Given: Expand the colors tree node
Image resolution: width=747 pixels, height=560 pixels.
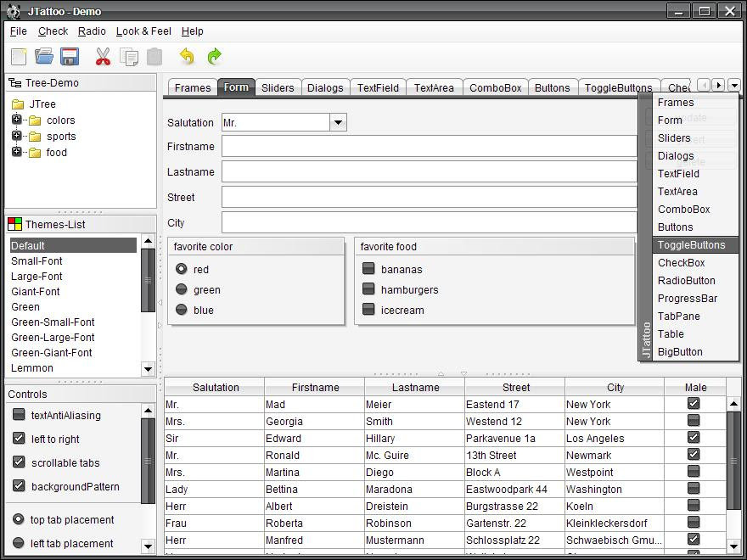Looking at the screenshot, I should click(16, 120).
